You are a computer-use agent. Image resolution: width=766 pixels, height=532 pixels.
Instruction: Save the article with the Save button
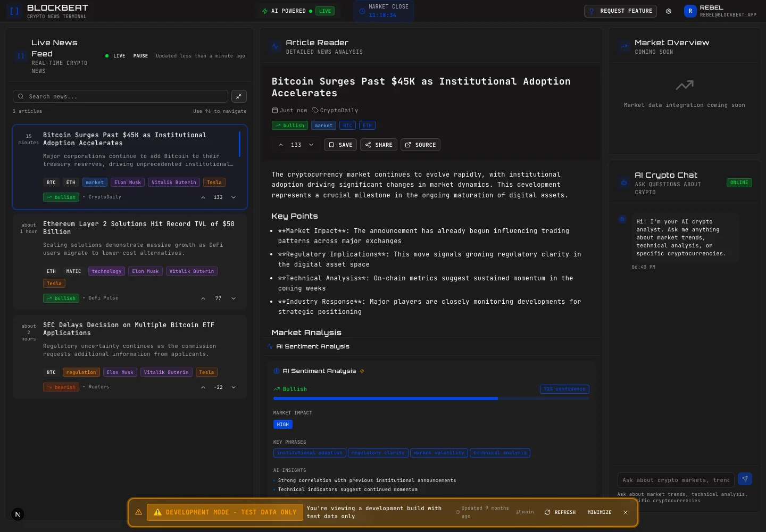tap(340, 145)
